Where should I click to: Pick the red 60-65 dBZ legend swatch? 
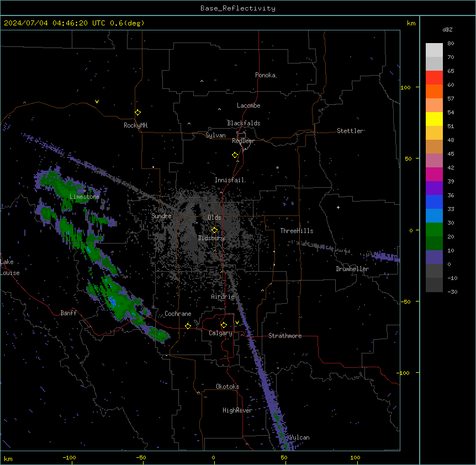(434, 77)
